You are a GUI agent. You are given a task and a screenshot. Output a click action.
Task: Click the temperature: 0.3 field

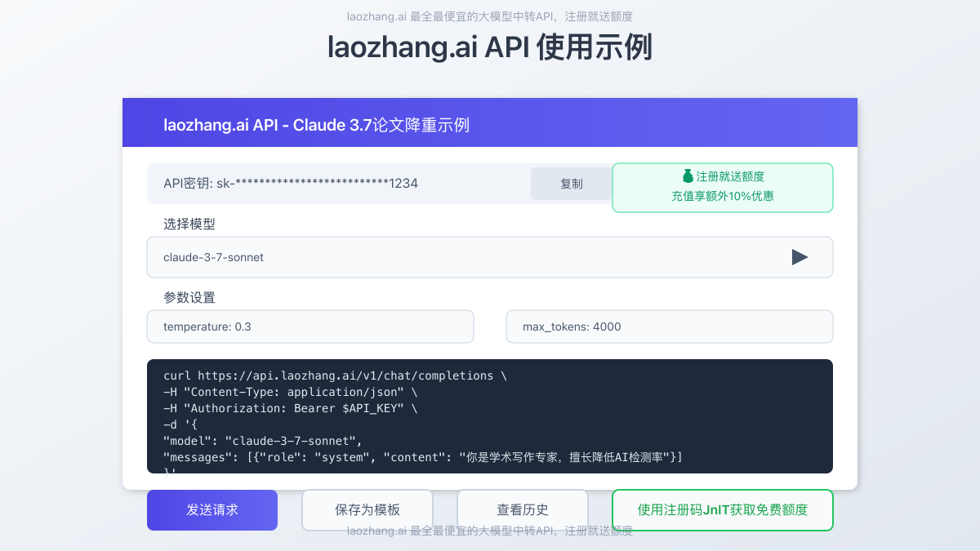[x=310, y=327]
